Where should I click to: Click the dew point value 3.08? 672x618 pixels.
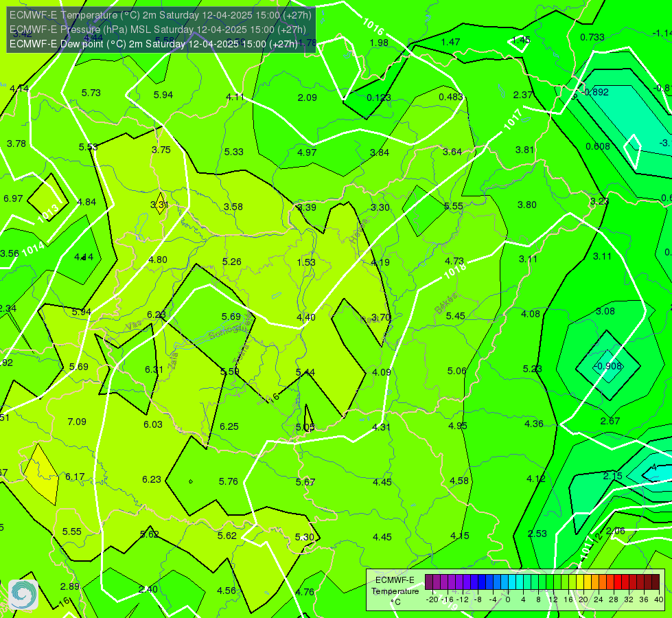[605, 311]
